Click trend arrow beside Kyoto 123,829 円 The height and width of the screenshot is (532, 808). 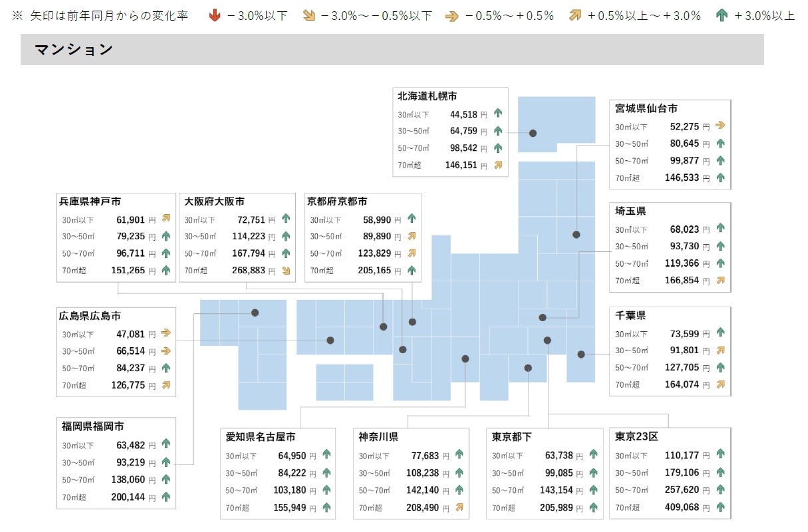click(x=411, y=253)
